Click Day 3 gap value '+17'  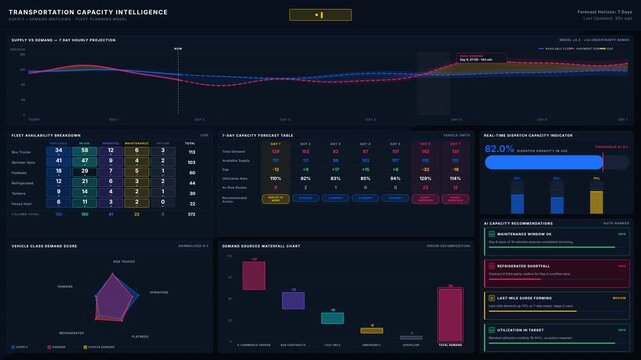click(335, 170)
